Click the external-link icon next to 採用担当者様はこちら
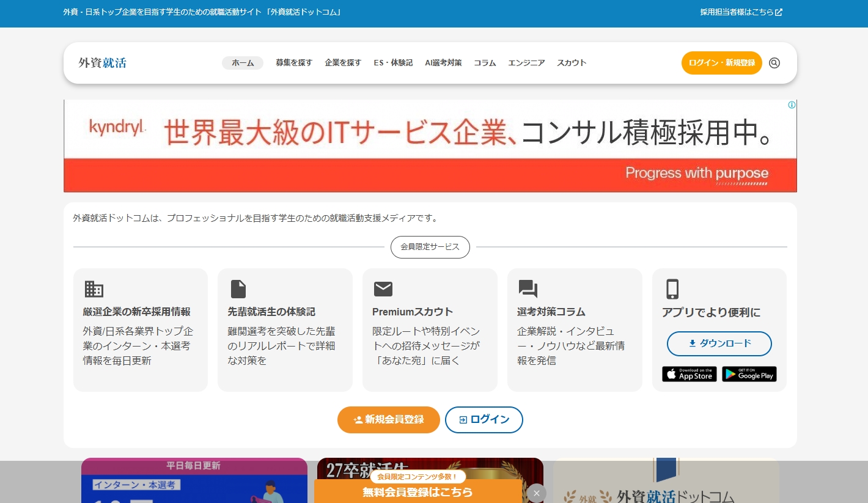The width and height of the screenshot is (868, 503). [779, 11]
